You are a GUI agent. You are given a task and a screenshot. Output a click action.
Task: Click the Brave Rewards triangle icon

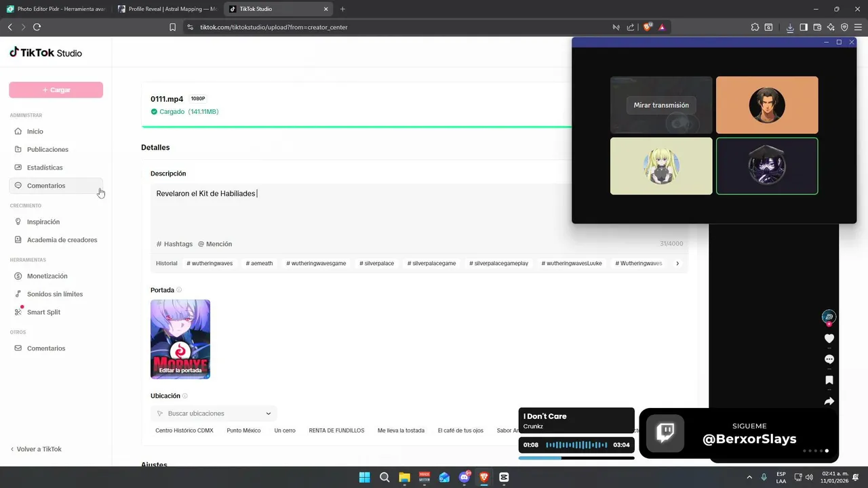point(662,27)
